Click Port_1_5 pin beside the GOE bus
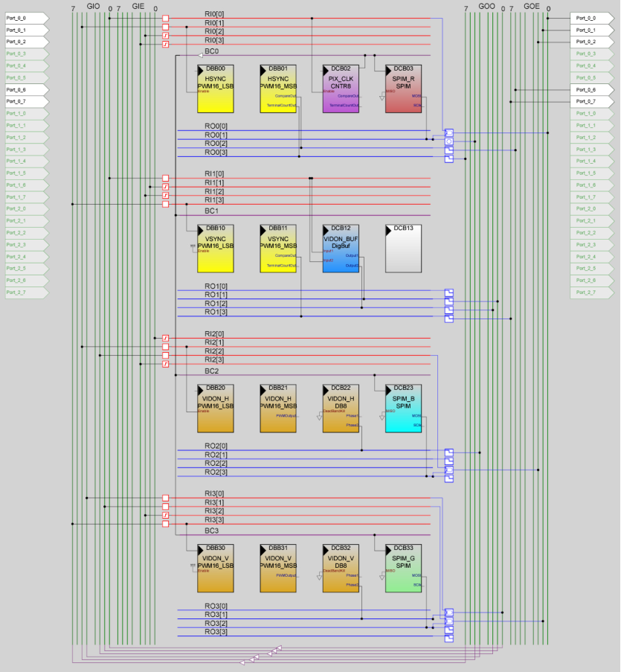621x672 pixels. 592,173
